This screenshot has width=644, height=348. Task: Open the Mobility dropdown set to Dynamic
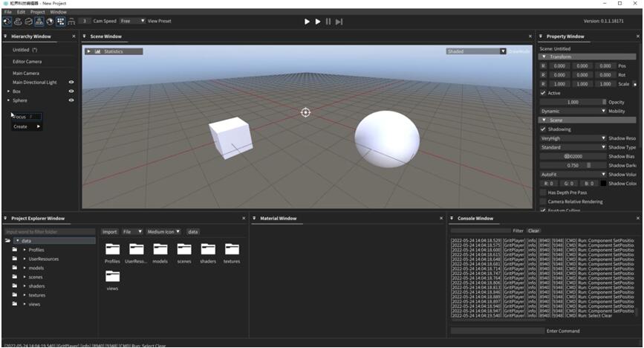[x=573, y=111]
